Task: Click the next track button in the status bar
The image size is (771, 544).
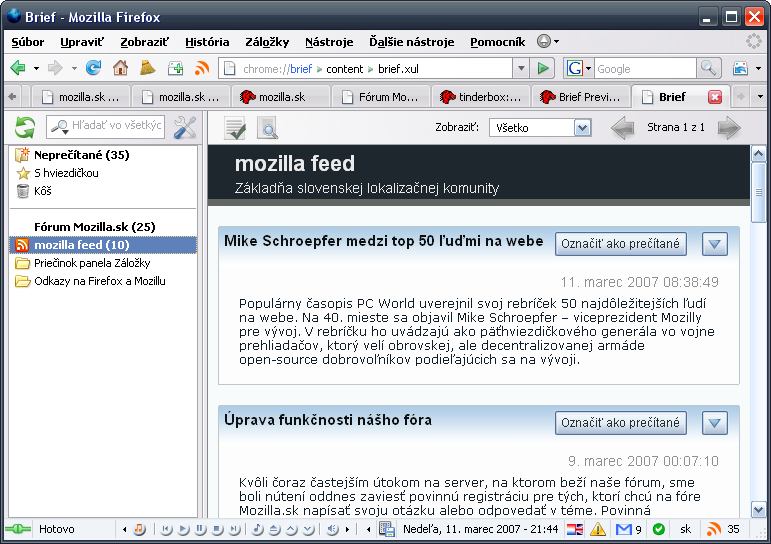Action: 235,529
